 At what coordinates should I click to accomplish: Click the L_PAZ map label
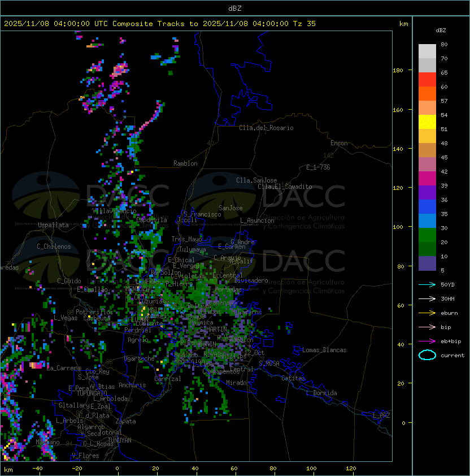(x=381, y=416)
